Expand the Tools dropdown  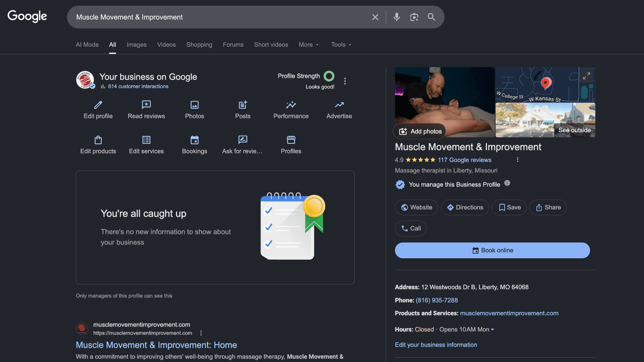coord(341,45)
